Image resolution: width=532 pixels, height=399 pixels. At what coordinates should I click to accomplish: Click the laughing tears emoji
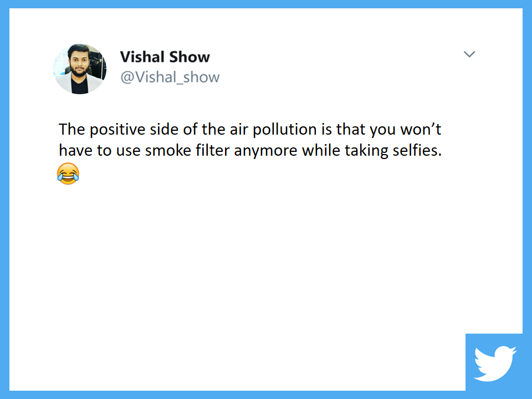pos(68,173)
